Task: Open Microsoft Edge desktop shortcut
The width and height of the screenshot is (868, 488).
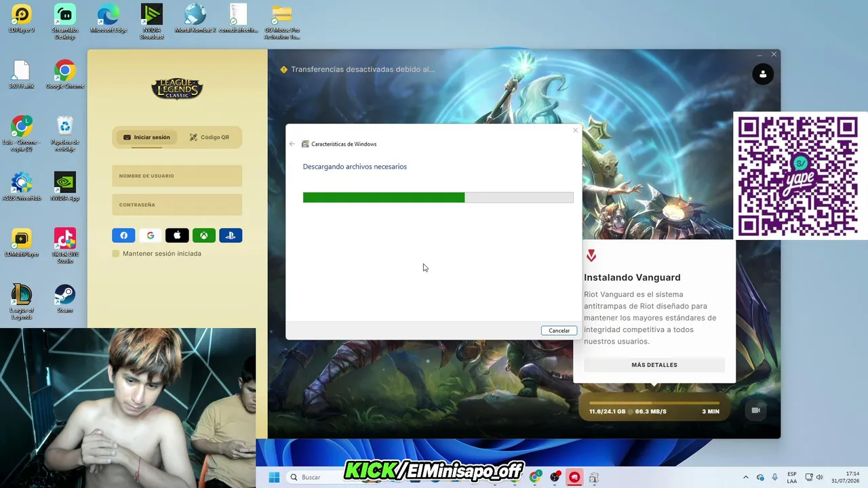Action: (108, 19)
